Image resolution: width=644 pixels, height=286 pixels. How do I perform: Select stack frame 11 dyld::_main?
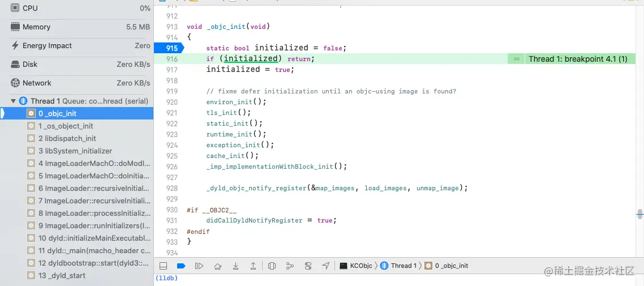77,250
